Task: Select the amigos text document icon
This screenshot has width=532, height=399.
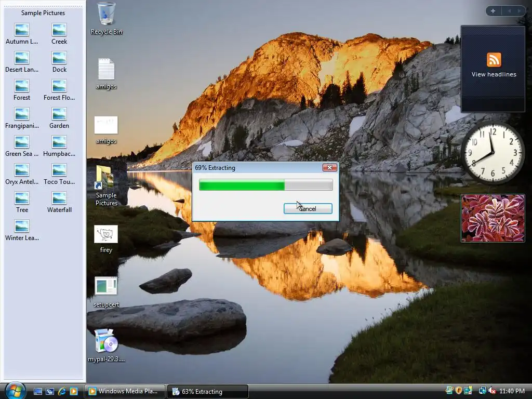Action: pyautogui.click(x=106, y=74)
